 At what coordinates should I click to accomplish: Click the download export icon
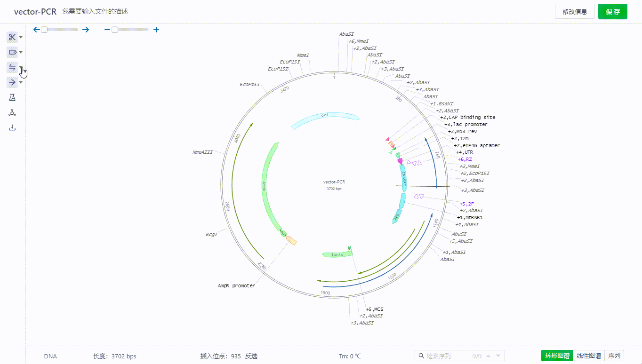coord(12,127)
